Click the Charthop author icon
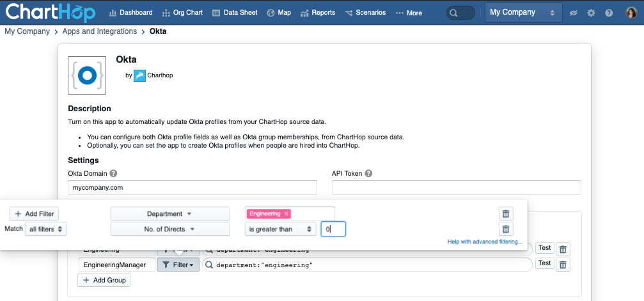This screenshot has height=301, width=644. 139,75
